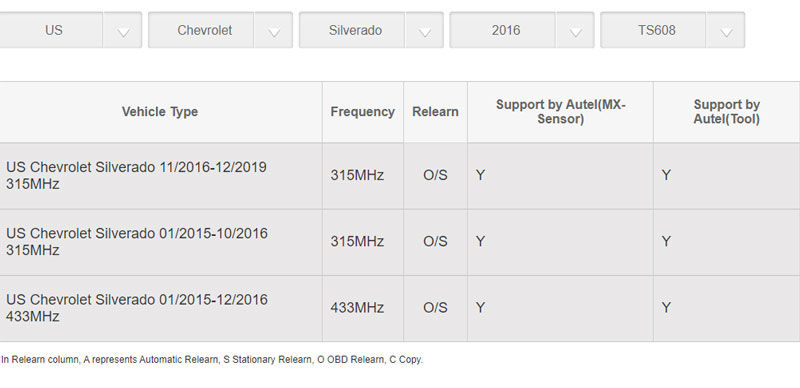Click the Support by Autel(Tool) header
The width and height of the screenshot is (800, 388).
coord(727,112)
